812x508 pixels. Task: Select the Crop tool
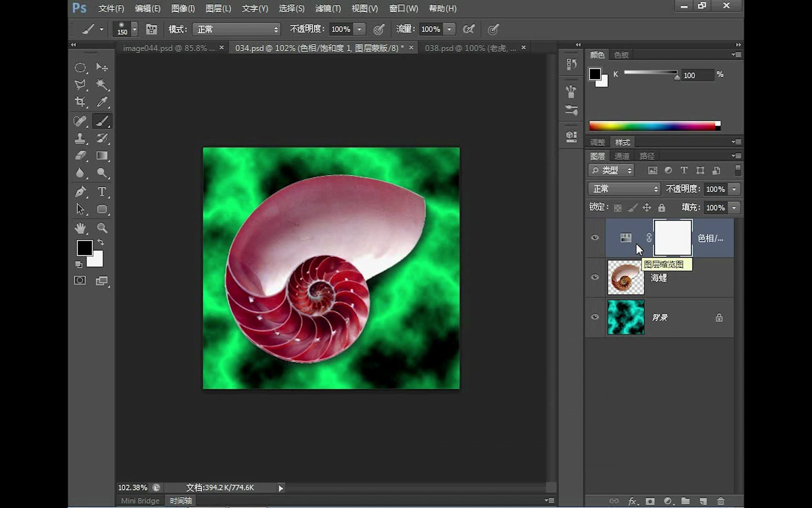pyautogui.click(x=80, y=102)
